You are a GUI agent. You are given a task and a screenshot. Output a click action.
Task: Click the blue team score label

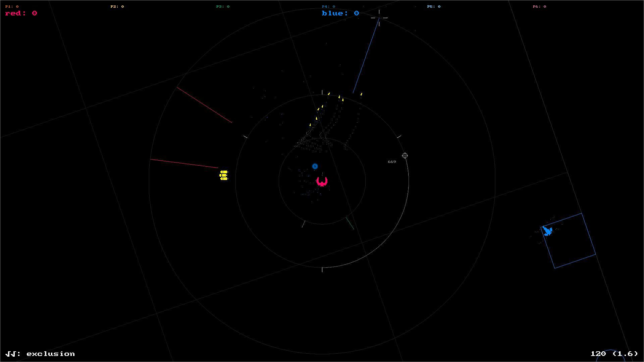tap(340, 13)
